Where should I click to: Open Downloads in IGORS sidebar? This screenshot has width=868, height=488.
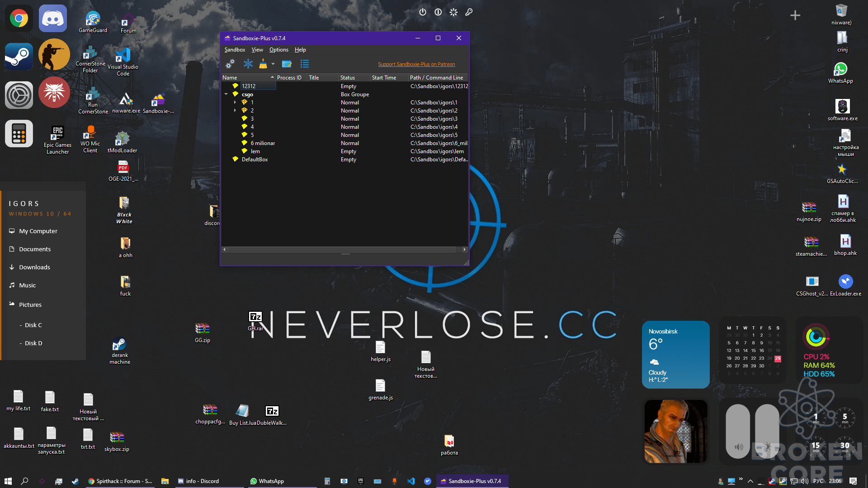click(34, 267)
